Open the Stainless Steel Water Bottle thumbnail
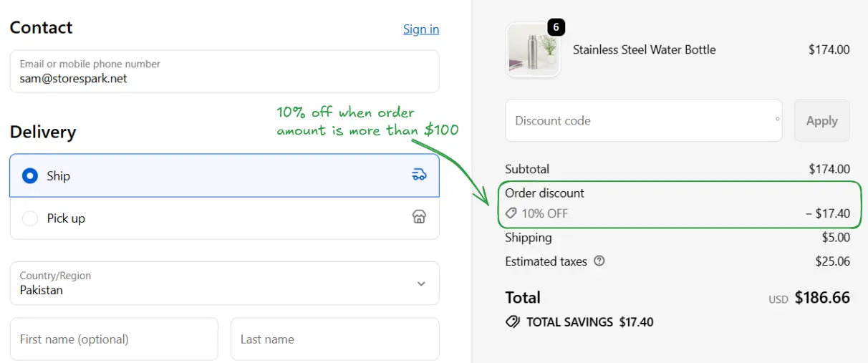868x363 pixels. pyautogui.click(x=533, y=50)
